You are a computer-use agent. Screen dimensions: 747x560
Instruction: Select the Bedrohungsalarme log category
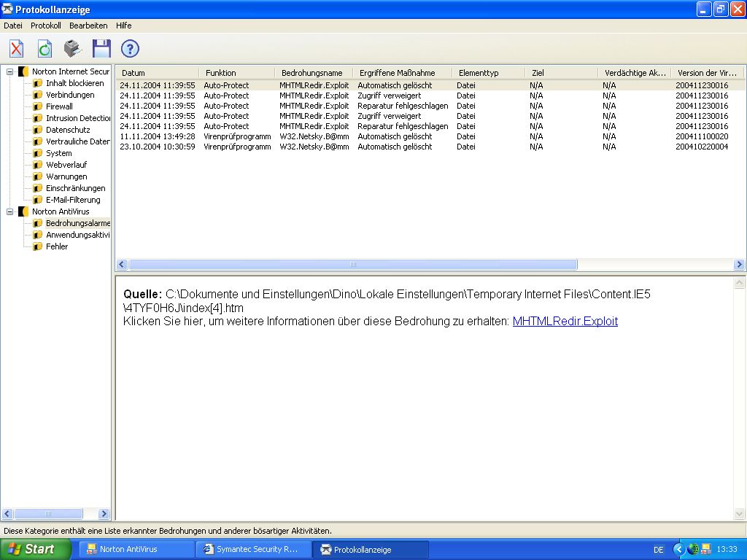point(77,223)
